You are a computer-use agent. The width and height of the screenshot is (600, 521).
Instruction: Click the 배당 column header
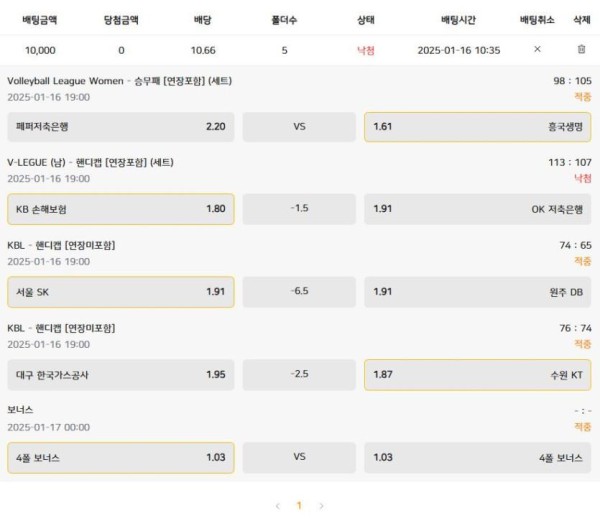click(203, 20)
